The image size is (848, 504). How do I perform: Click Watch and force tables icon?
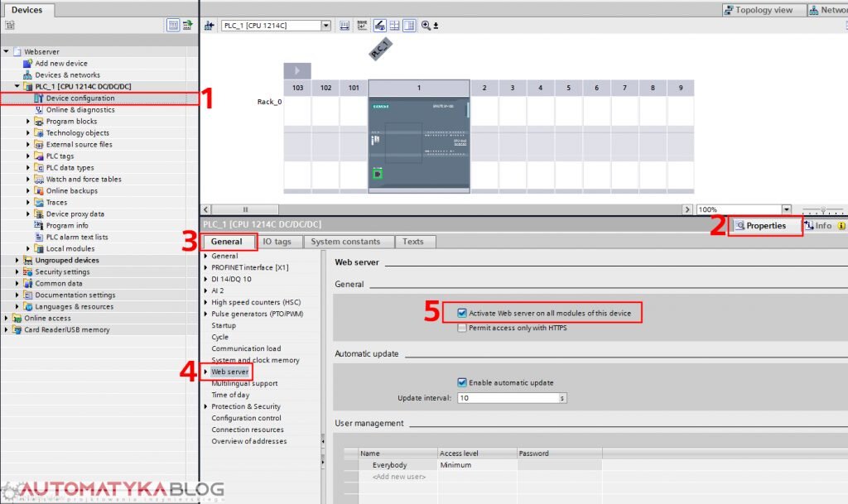(38, 180)
